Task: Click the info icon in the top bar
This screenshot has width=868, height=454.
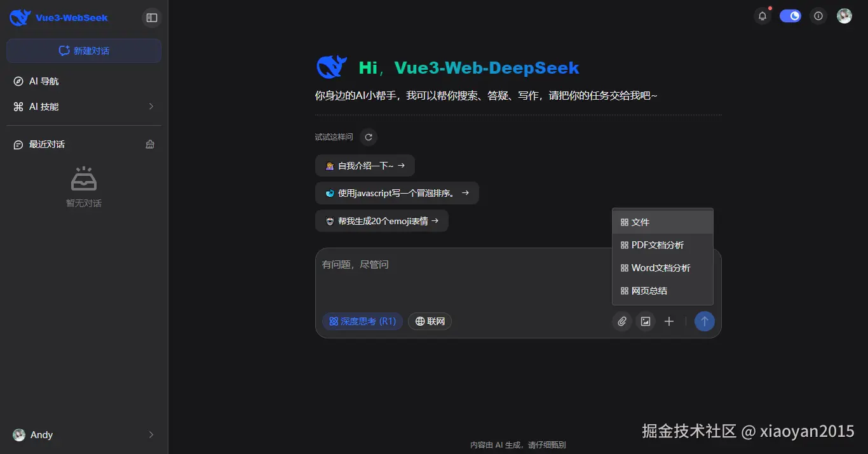Action: 818,16
